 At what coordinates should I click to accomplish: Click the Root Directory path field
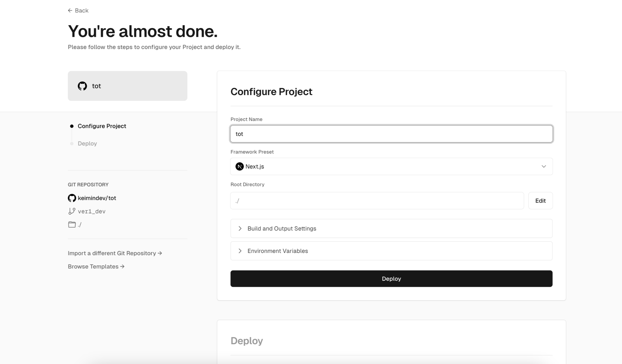tap(377, 201)
